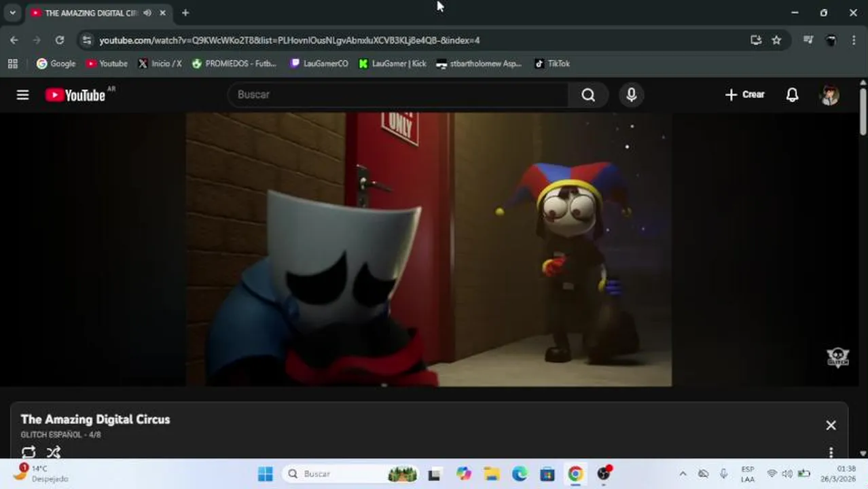Toggle playlist loop

tap(29, 452)
